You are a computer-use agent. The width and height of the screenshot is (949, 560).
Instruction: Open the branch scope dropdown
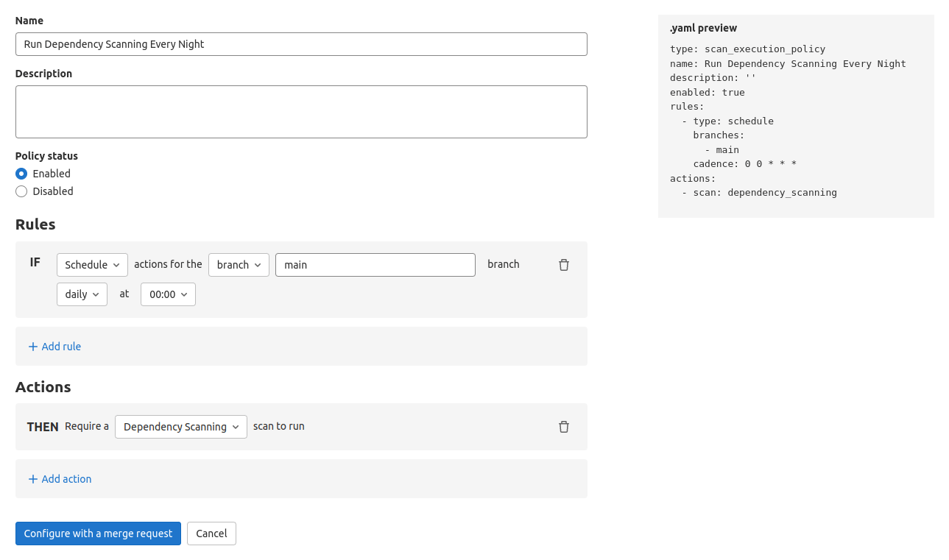pyautogui.click(x=238, y=264)
